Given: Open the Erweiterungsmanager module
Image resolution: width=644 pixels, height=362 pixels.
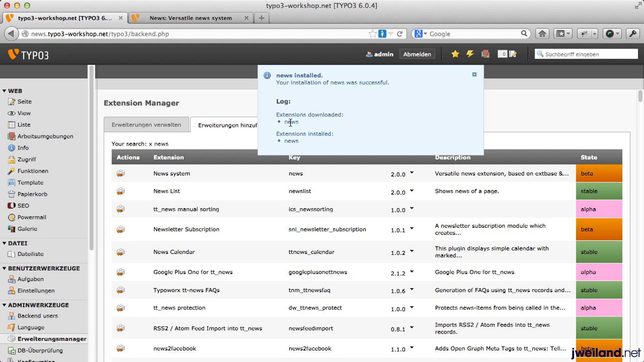Looking at the screenshot, I should tap(52, 339).
